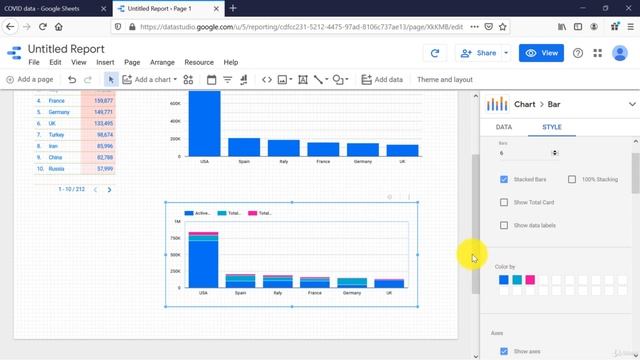
Task: Insert a date range control
Action: coord(211,80)
